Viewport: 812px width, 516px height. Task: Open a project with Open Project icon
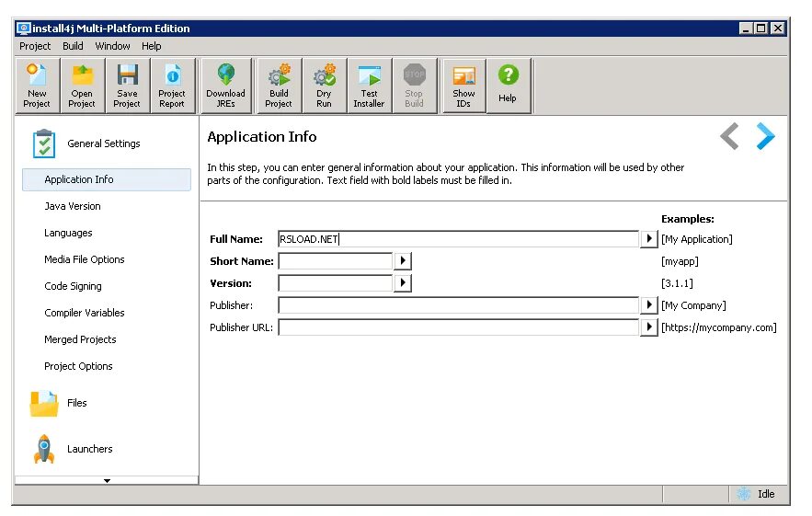[x=82, y=86]
